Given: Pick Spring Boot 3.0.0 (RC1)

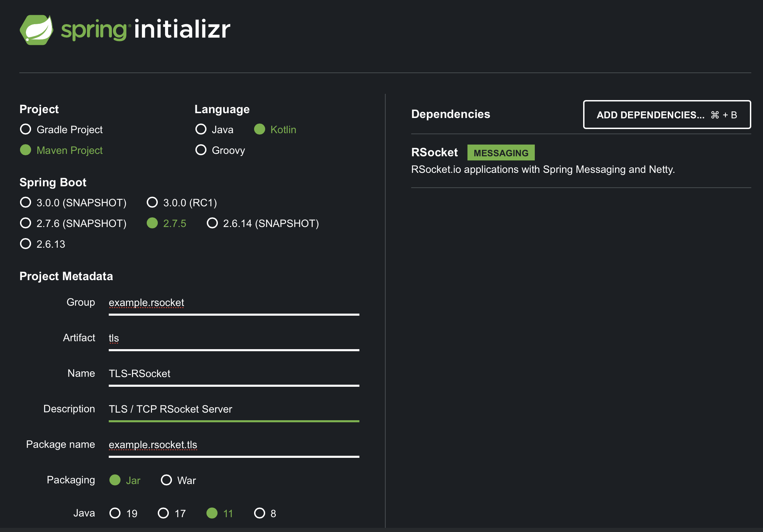Looking at the screenshot, I should click(x=152, y=203).
